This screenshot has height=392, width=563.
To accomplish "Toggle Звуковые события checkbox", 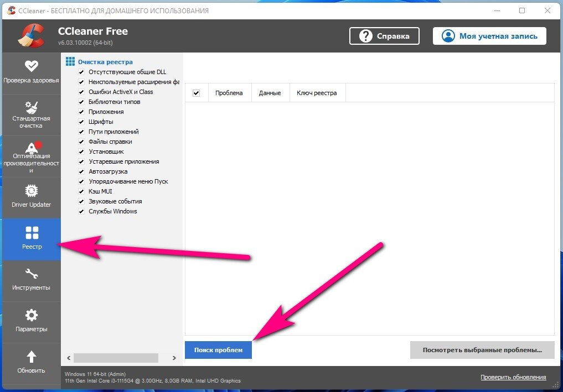I will [81, 201].
